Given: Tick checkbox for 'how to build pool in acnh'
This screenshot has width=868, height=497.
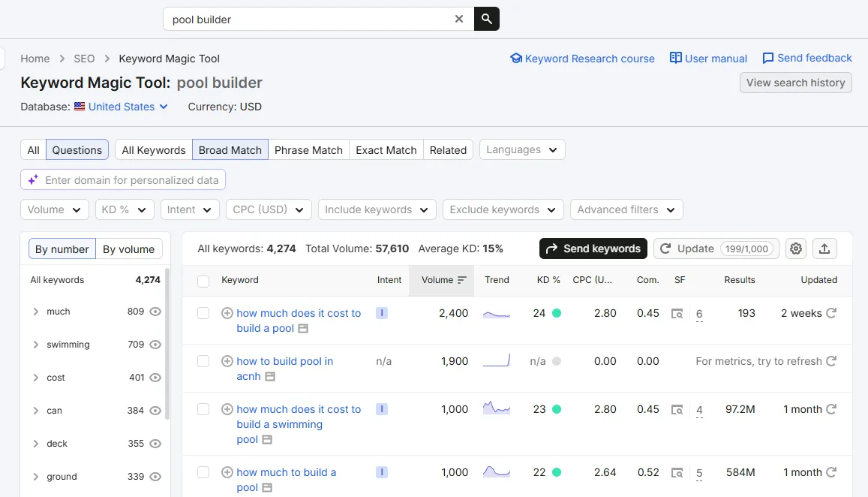Looking at the screenshot, I should click(x=203, y=361).
